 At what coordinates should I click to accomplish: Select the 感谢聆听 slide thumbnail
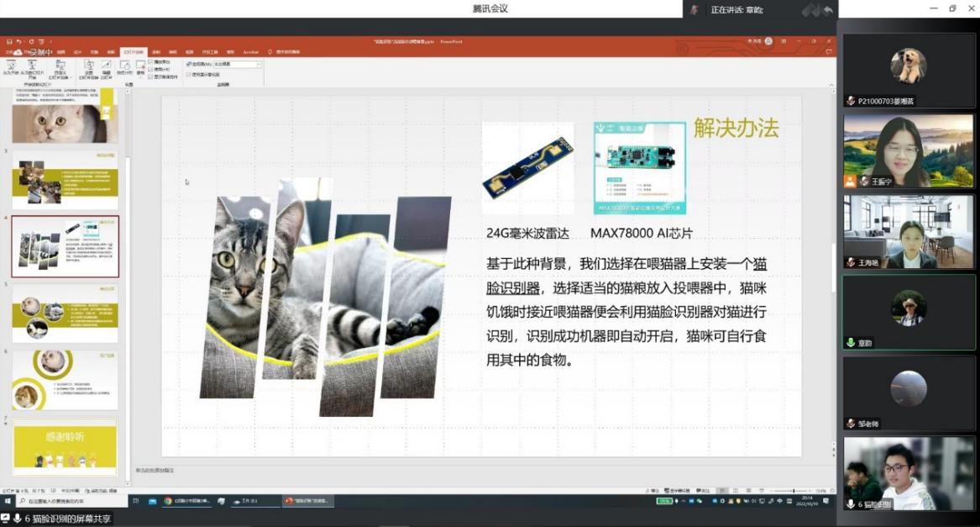[65, 446]
